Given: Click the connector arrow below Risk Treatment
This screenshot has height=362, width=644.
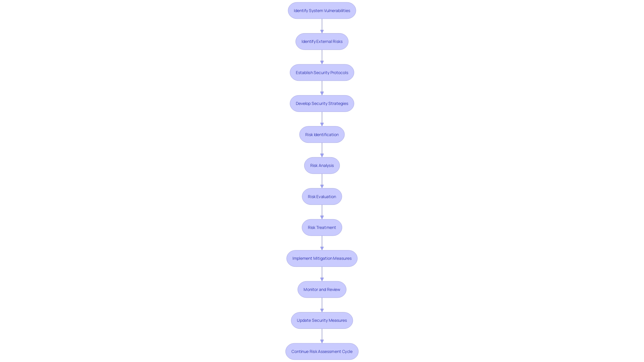Looking at the screenshot, I should [322, 243].
